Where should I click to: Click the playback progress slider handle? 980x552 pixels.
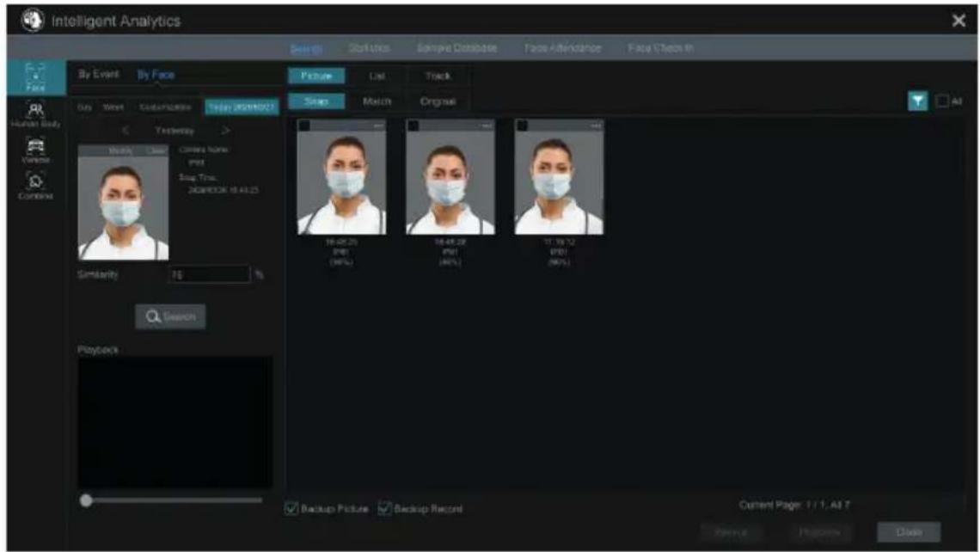(86, 500)
